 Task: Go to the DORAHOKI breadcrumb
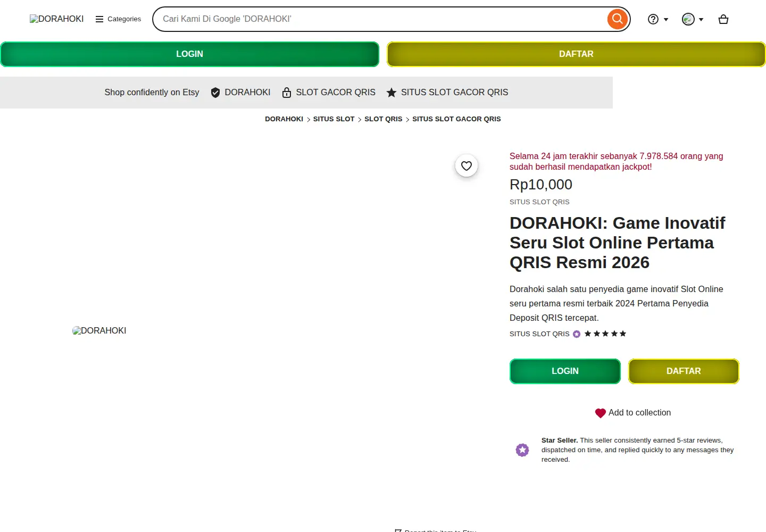point(284,119)
